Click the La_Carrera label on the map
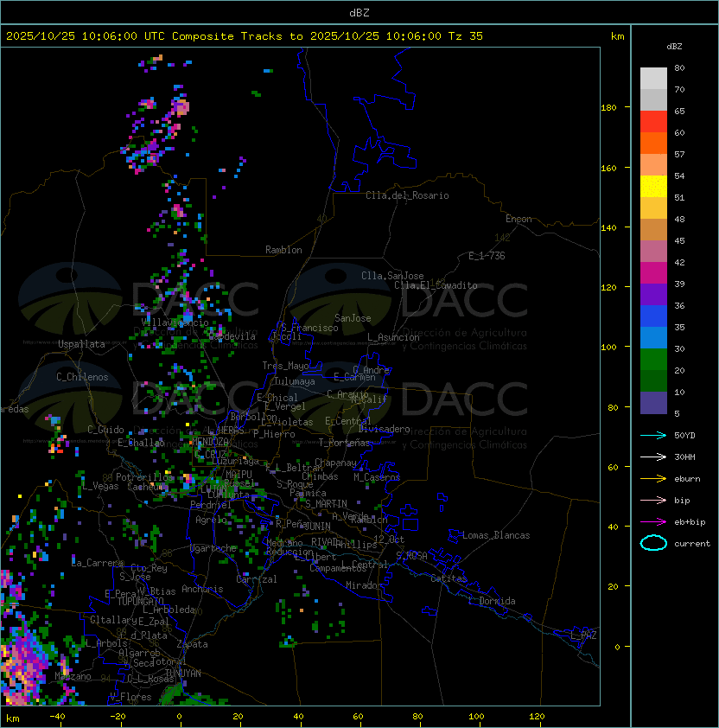 click(98, 563)
